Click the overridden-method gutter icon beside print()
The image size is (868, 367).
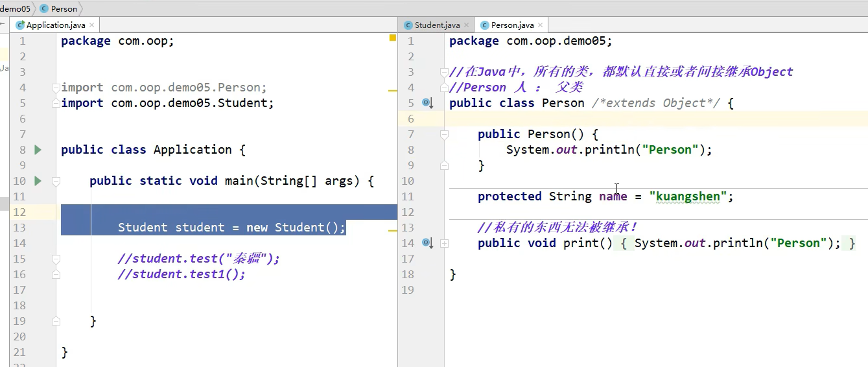click(x=427, y=243)
